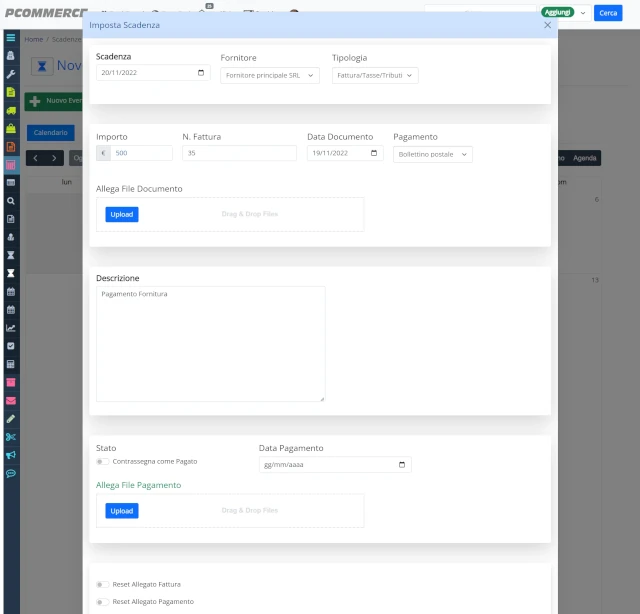This screenshot has height=614, width=640.
Task: Click the backpack icon below hamburger menu
Action: [11, 56]
